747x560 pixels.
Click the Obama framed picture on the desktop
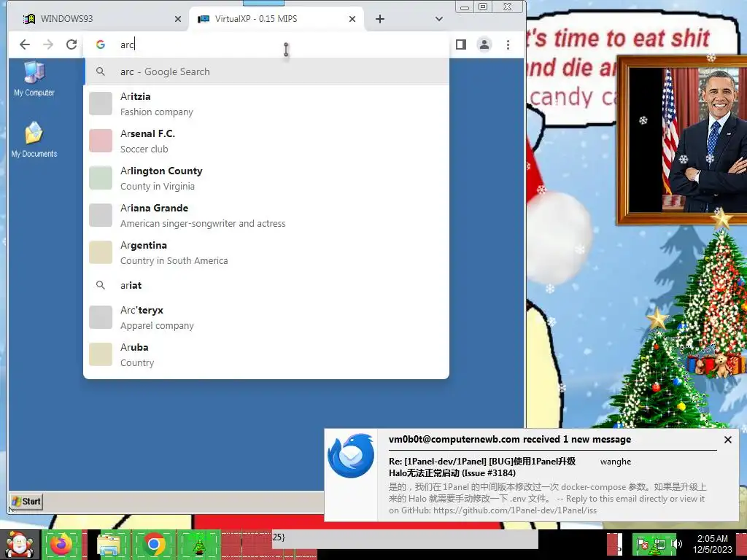(682, 140)
